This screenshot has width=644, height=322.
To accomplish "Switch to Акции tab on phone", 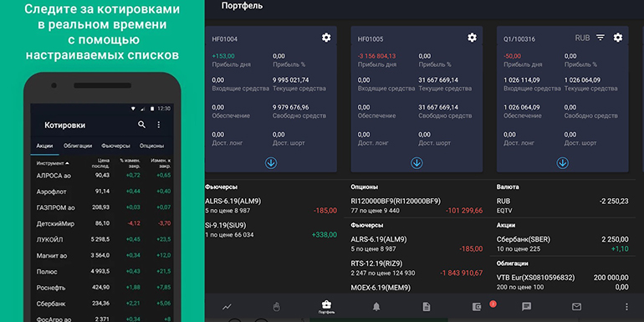I will tap(44, 146).
